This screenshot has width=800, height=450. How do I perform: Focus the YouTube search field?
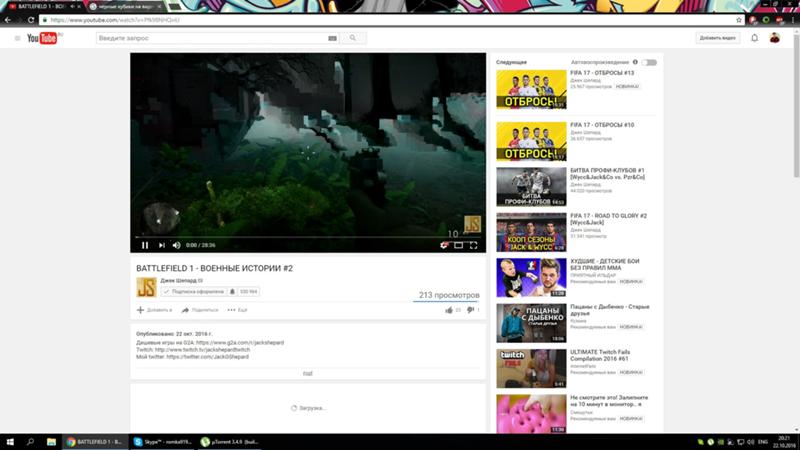click(x=211, y=38)
